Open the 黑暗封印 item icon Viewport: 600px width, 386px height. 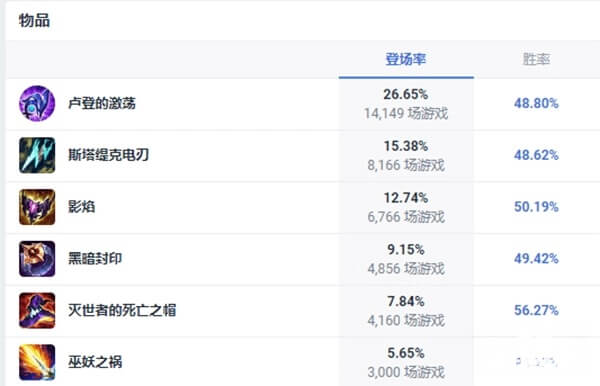click(37, 259)
